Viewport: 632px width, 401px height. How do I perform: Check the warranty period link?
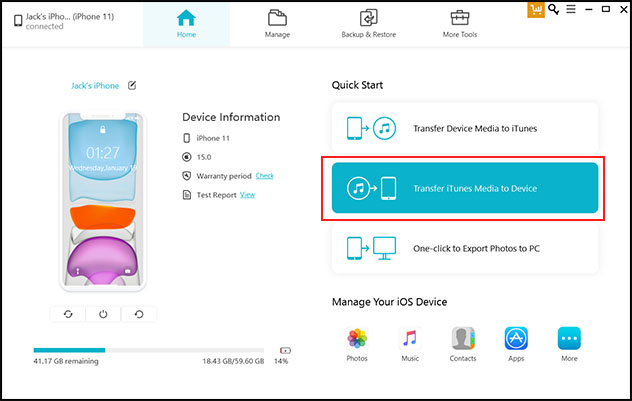[x=264, y=176]
